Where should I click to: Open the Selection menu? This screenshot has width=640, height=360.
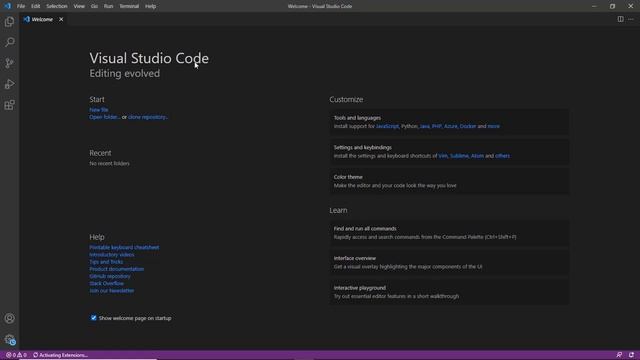tap(57, 6)
